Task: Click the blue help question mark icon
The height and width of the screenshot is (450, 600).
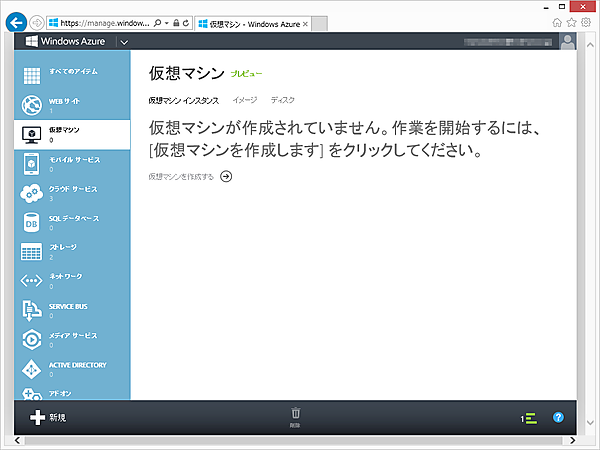Action: [x=559, y=417]
